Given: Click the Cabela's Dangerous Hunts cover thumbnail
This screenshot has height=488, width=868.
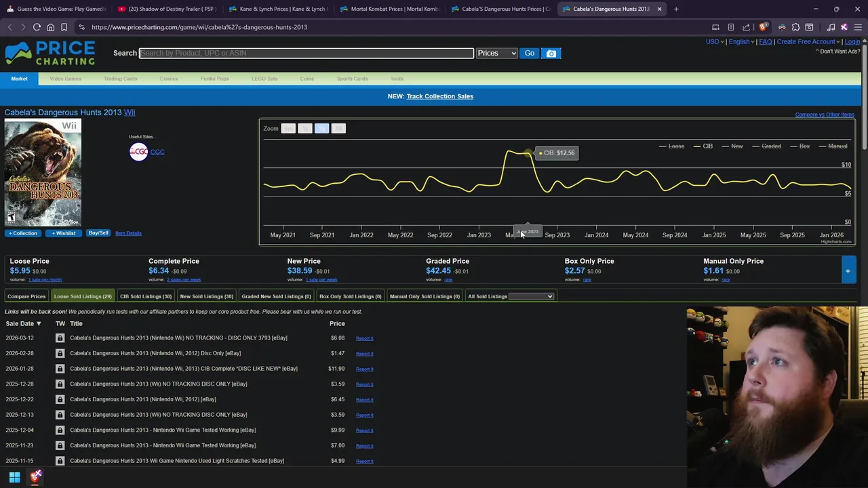Looking at the screenshot, I should tap(43, 173).
